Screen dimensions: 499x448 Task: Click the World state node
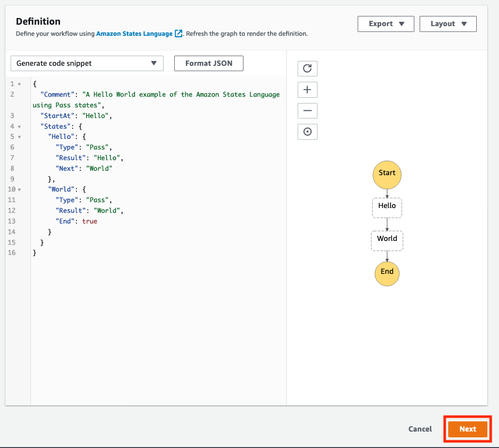(x=387, y=240)
